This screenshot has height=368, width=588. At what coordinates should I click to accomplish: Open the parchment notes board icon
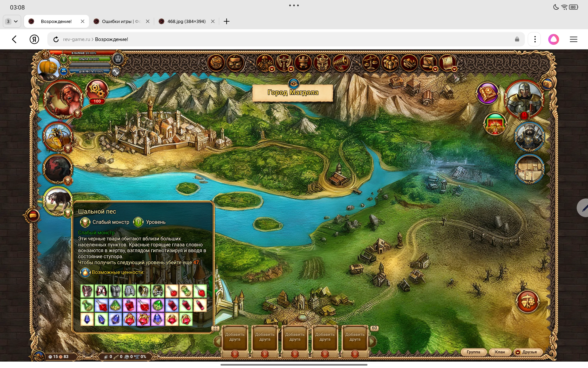(529, 169)
